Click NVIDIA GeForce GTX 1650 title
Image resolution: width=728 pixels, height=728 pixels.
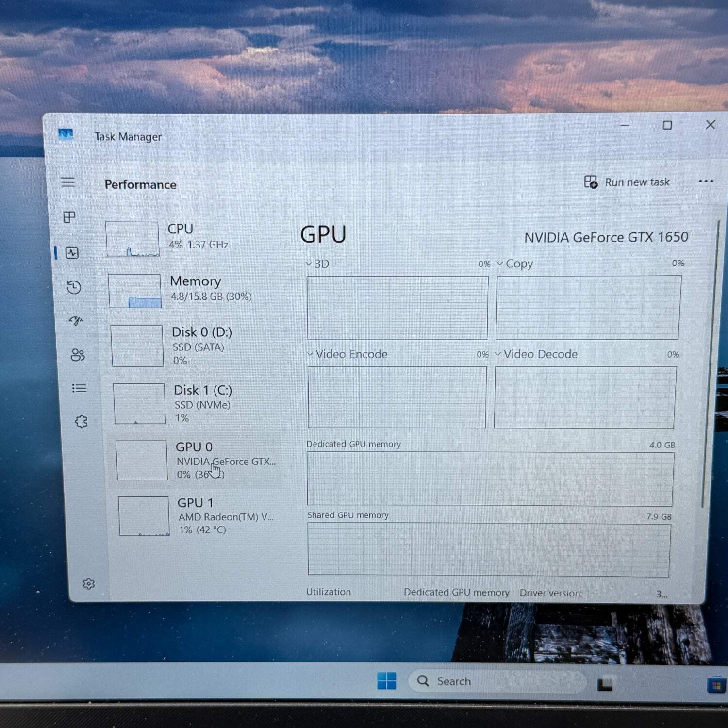606,237
